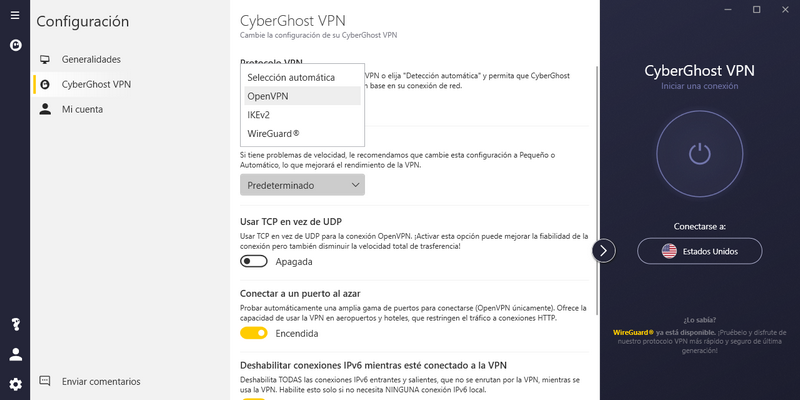Click the CyberGhost ghost logo icon in sidebar
The image size is (800, 400).
(15, 45)
